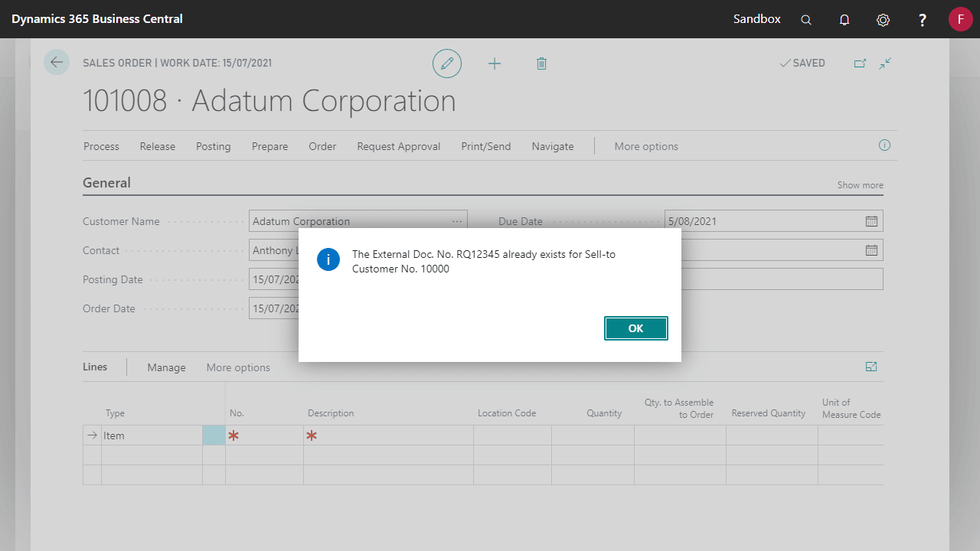Create new order with plus icon
The width and height of the screenshot is (980, 551).
(x=495, y=64)
